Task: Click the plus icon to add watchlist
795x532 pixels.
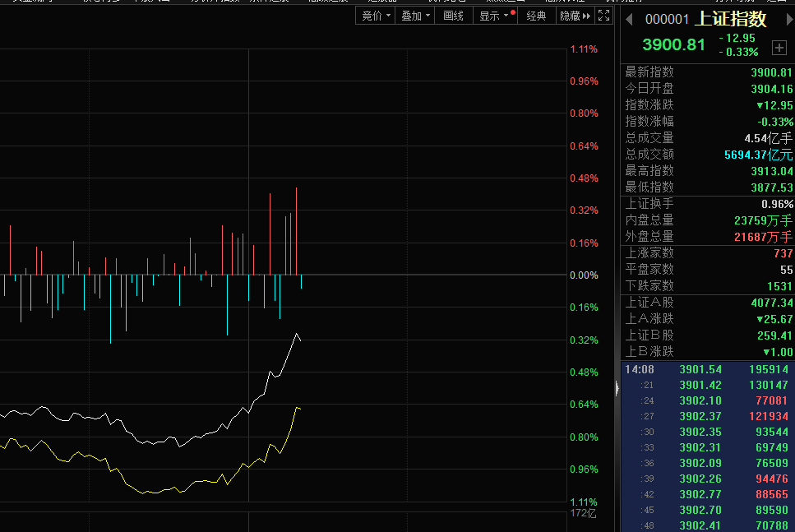Action: coord(779,48)
